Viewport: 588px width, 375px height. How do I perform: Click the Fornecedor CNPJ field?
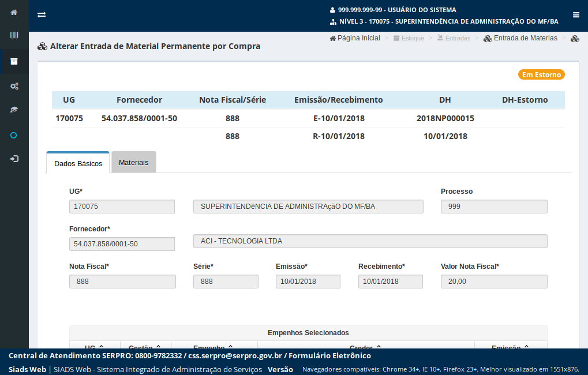pyautogui.click(x=122, y=244)
